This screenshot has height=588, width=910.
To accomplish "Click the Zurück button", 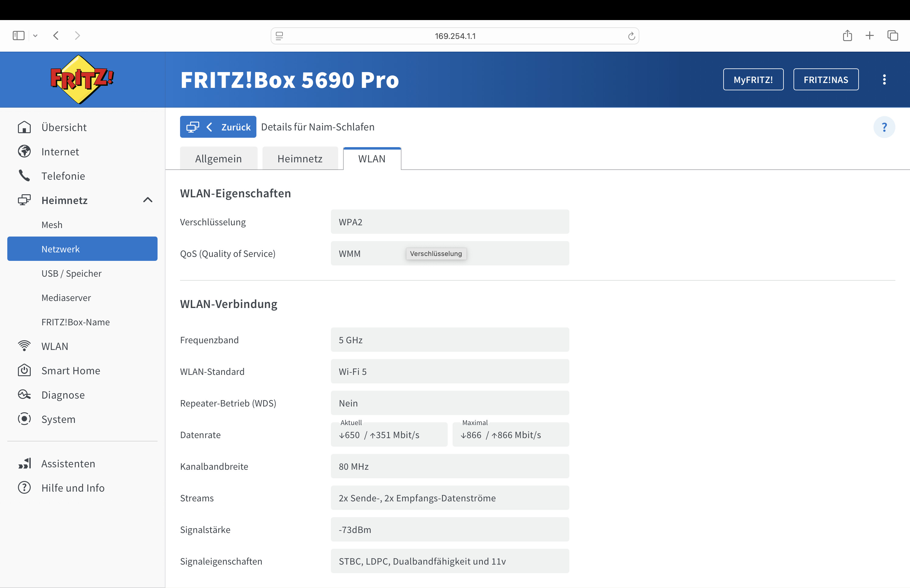I will point(218,127).
